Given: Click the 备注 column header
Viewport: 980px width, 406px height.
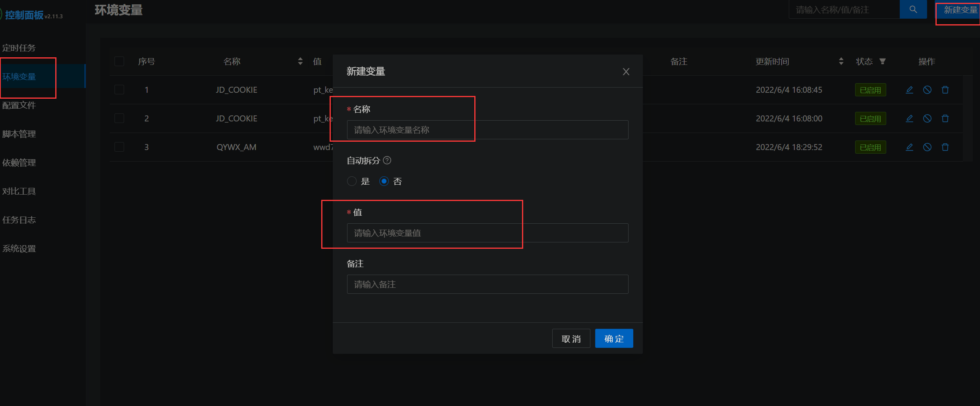Looking at the screenshot, I should pos(679,61).
